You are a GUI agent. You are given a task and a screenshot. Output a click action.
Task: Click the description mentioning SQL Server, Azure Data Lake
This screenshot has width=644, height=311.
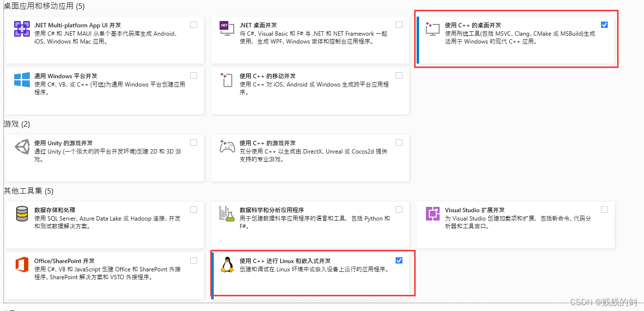107,222
